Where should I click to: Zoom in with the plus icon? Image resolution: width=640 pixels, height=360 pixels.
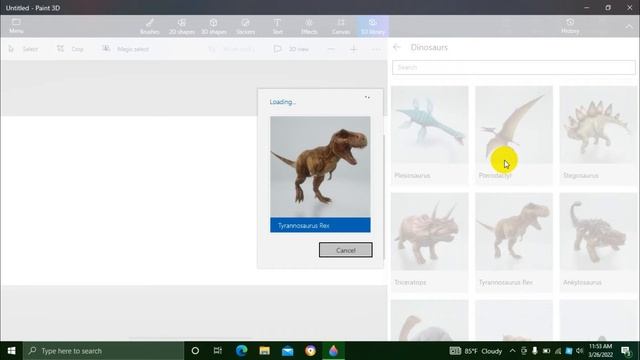(x=354, y=49)
